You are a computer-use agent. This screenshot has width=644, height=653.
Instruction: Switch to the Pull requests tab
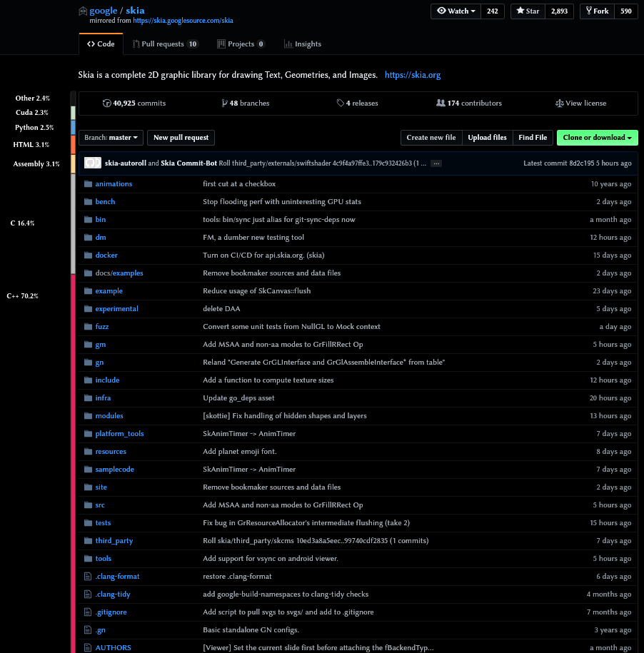click(x=169, y=44)
